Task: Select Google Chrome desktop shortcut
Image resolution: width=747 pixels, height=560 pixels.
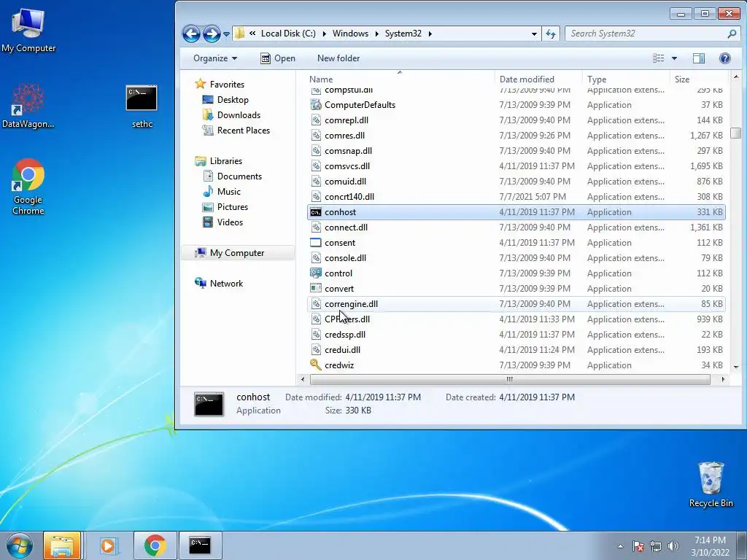Action: click(28, 187)
